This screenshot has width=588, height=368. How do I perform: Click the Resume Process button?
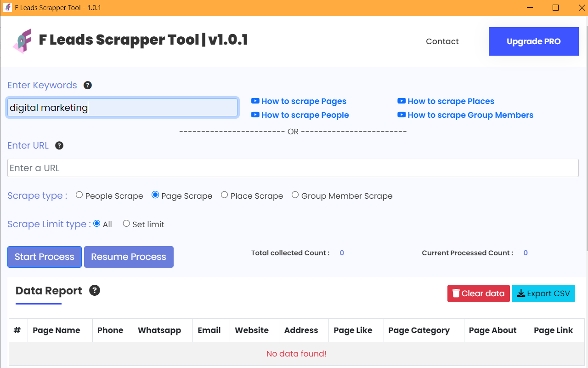129,257
